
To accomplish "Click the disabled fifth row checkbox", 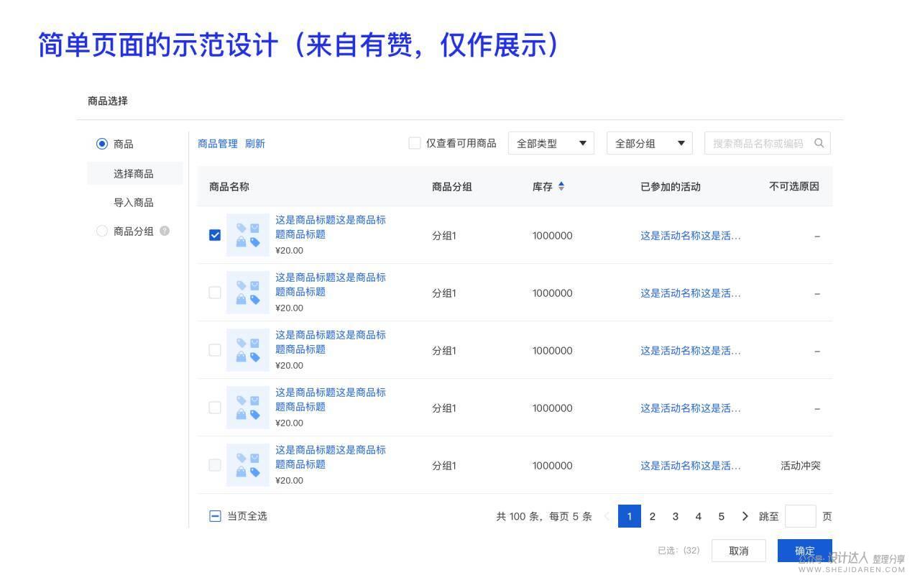I will [x=215, y=465].
